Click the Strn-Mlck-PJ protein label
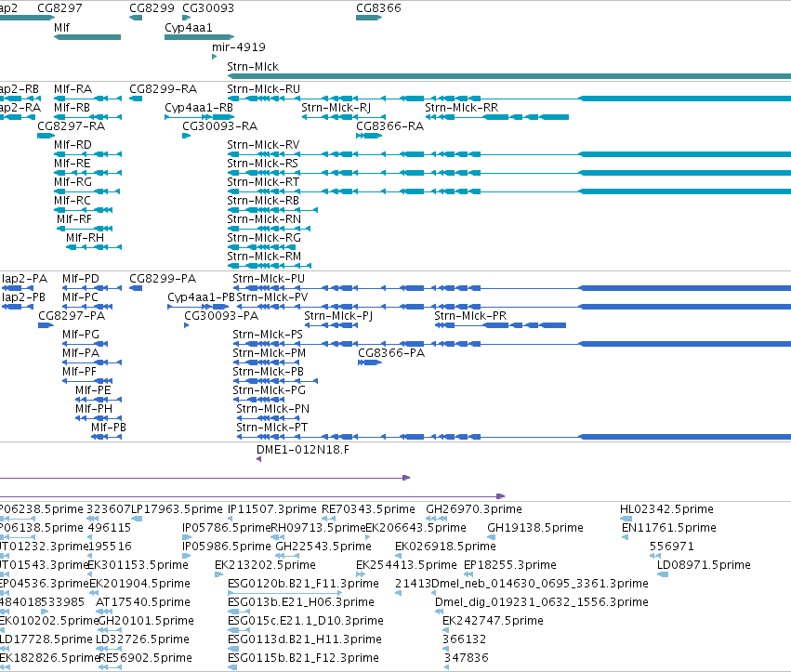791x672 pixels. [x=338, y=316]
